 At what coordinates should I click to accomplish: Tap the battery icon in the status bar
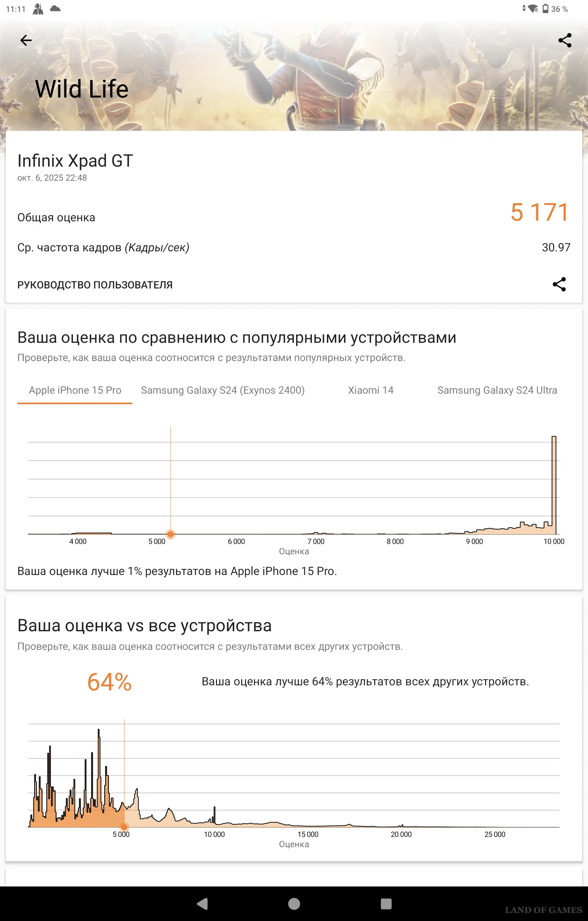click(545, 8)
